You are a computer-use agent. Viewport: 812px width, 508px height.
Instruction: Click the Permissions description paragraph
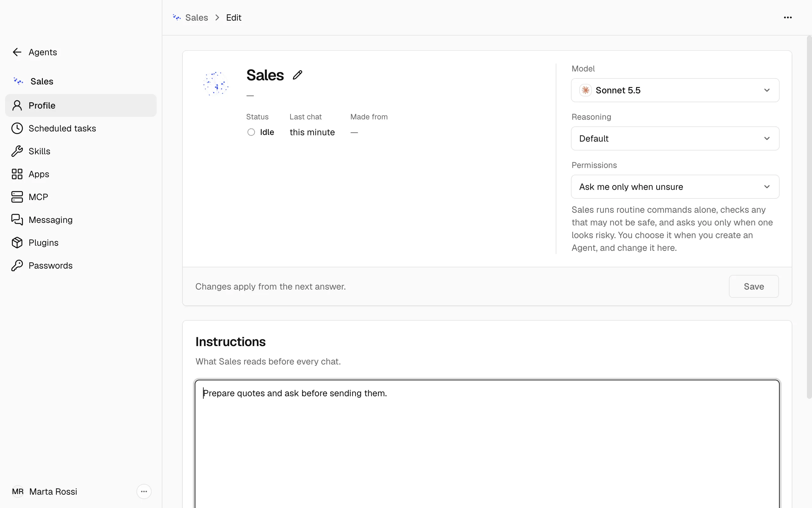(x=672, y=229)
